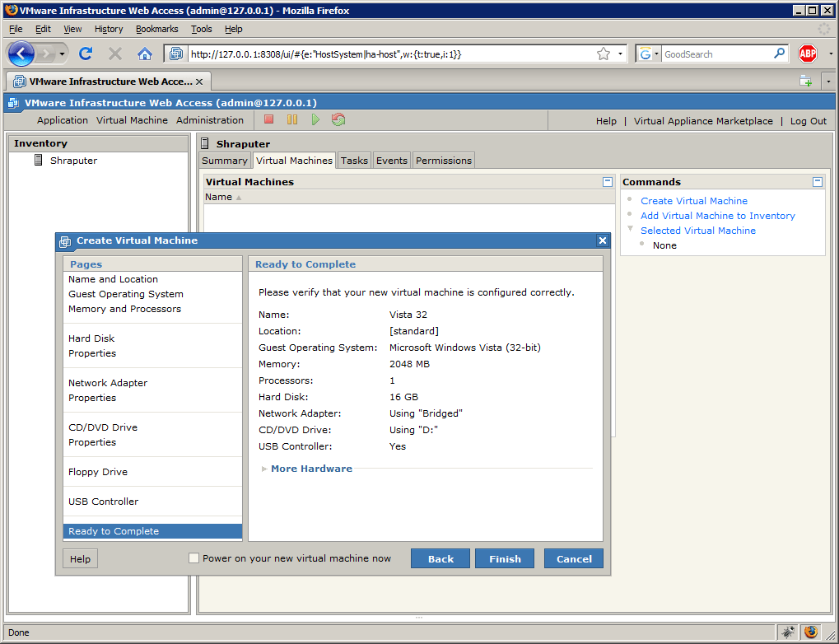This screenshot has height=644, width=839.
Task: Close the Create Virtual Machine dialog
Action: pos(603,240)
